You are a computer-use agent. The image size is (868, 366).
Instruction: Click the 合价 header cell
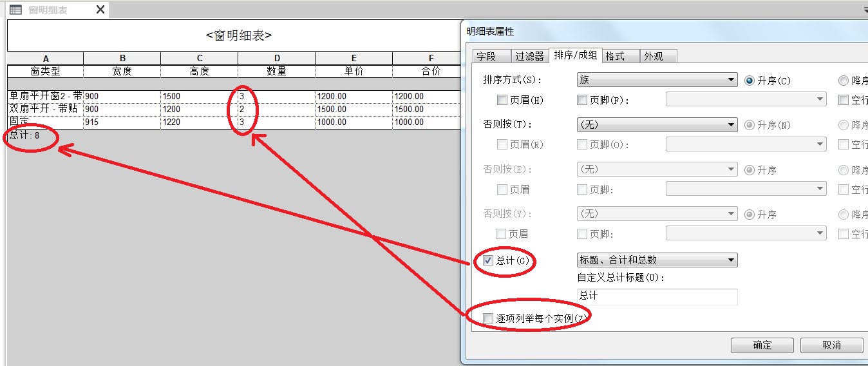coord(431,71)
